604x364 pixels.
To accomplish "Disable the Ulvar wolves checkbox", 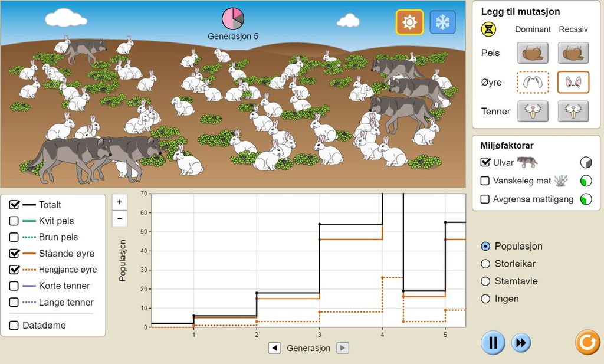I will [x=485, y=162].
